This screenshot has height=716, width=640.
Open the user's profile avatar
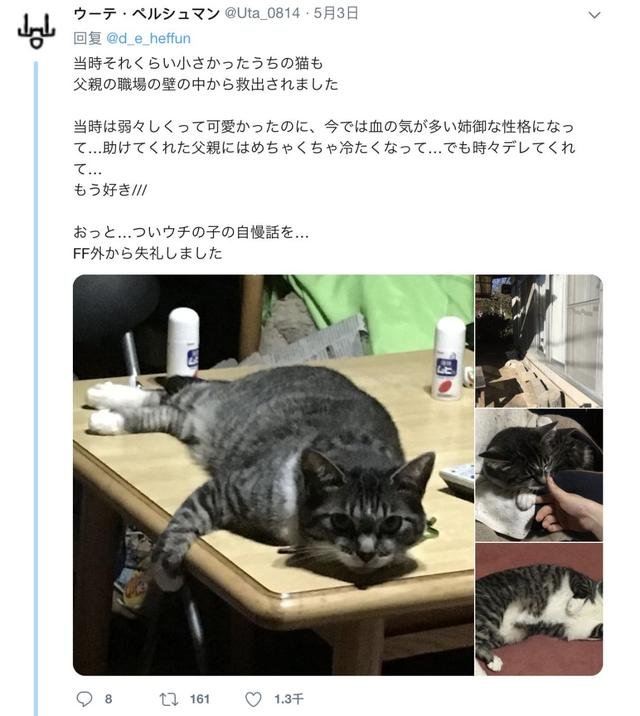coord(36,31)
